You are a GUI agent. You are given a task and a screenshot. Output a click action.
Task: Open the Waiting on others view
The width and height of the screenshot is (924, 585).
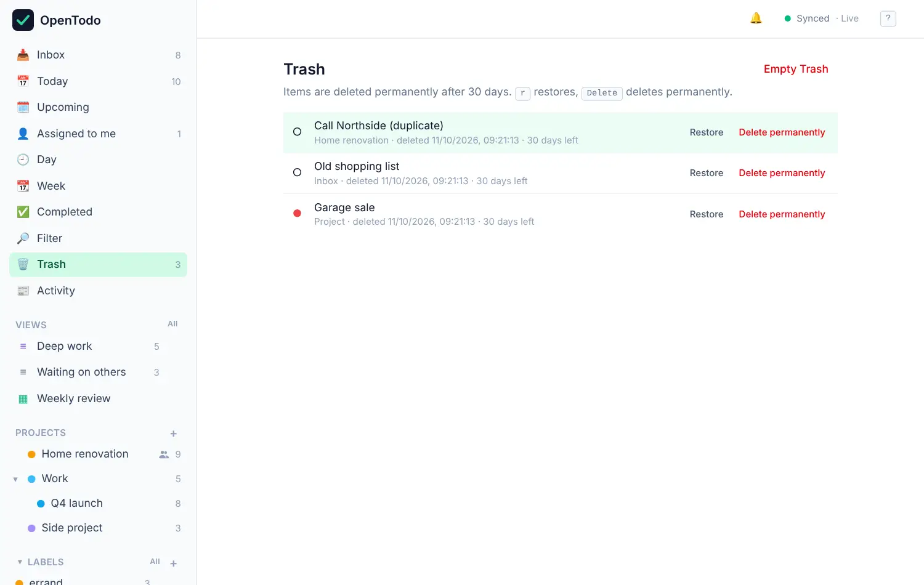click(x=98, y=372)
